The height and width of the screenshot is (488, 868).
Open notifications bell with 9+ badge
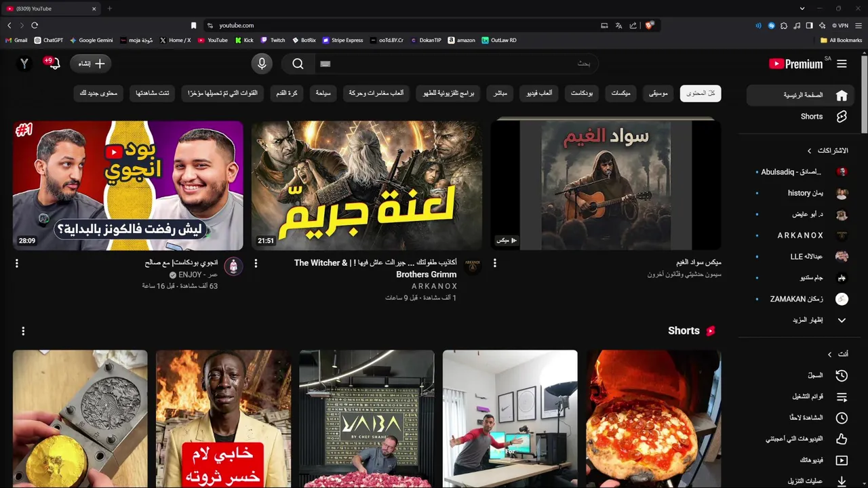(x=54, y=64)
